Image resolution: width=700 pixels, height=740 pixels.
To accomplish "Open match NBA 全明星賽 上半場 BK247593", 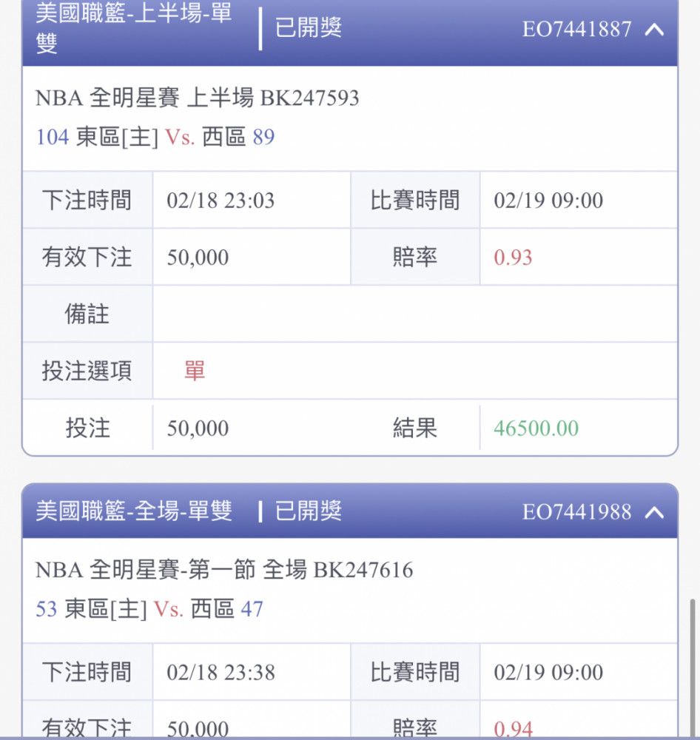I will tap(198, 98).
